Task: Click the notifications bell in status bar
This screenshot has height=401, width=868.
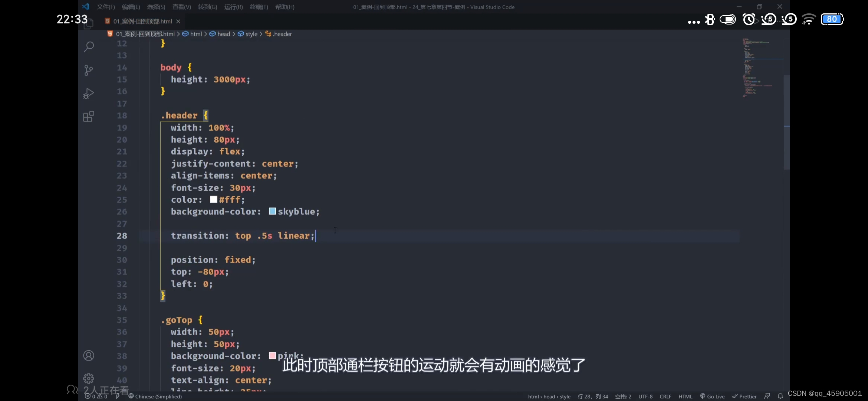Action: click(x=780, y=396)
